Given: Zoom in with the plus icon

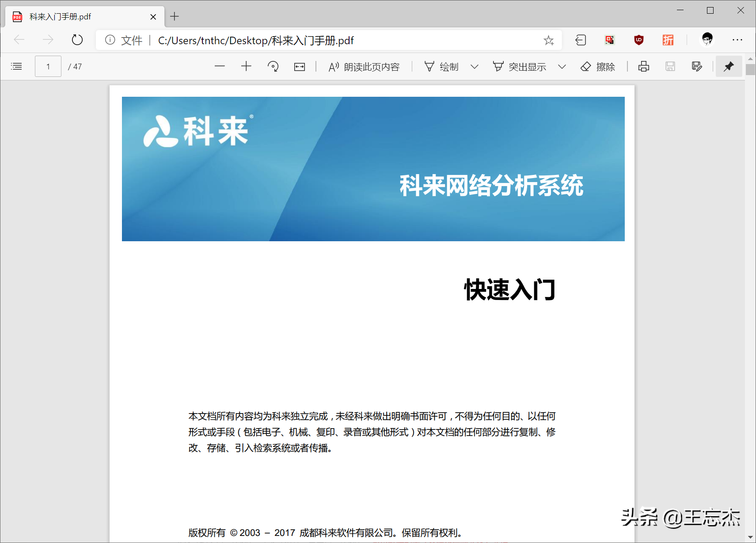Looking at the screenshot, I should pos(246,66).
